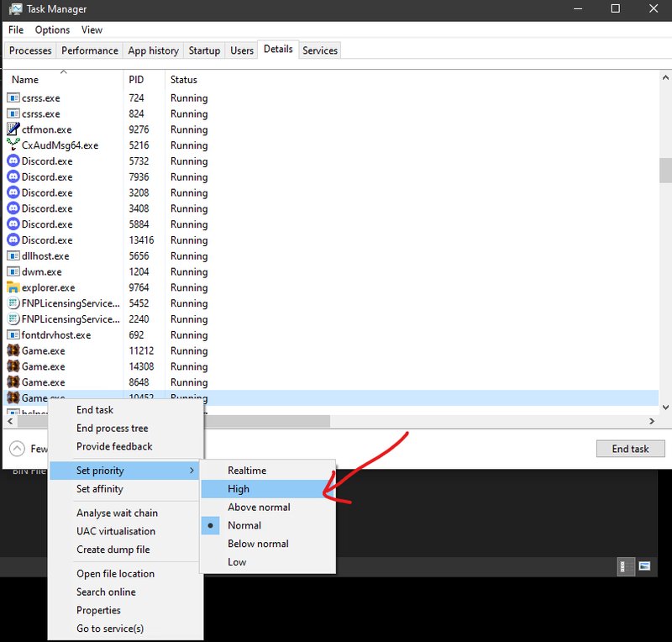Click the horizontal scrollbar left arrow
The height and width of the screenshot is (642, 672).
[x=10, y=421]
